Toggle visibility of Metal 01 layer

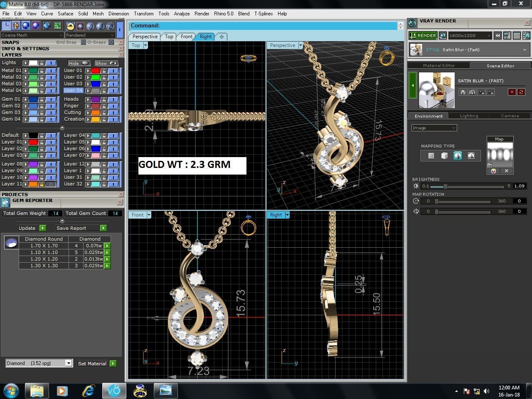(x=51, y=71)
